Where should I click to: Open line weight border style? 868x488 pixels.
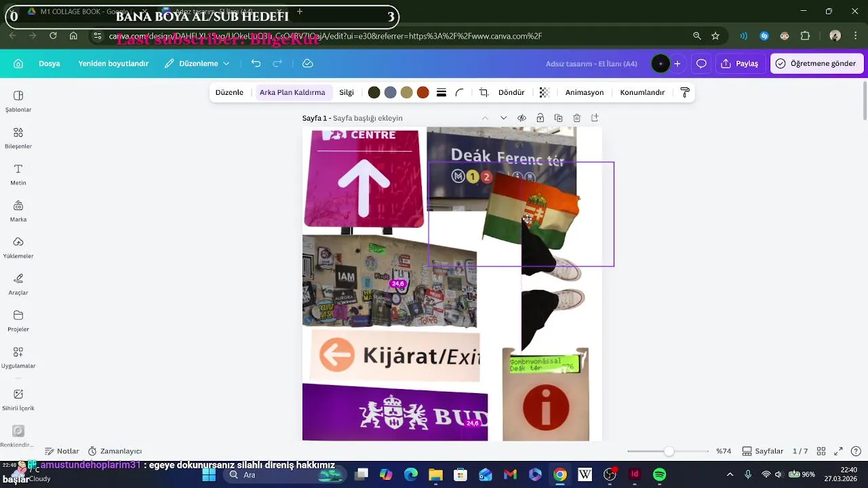(x=441, y=92)
